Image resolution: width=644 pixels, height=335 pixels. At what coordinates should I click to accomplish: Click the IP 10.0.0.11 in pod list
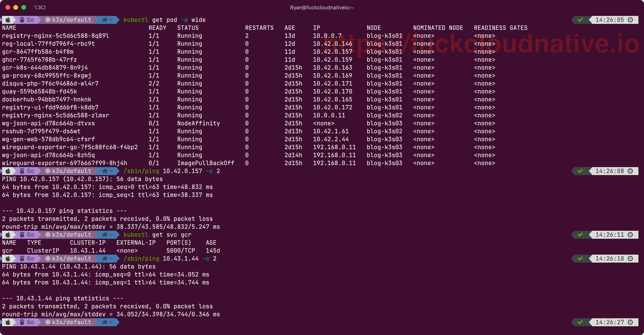pos(329,115)
